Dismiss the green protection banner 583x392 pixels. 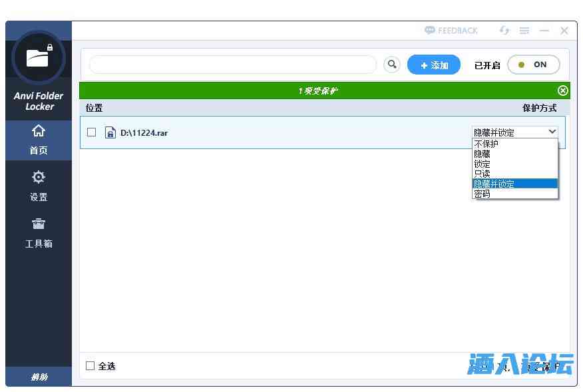click(x=564, y=91)
